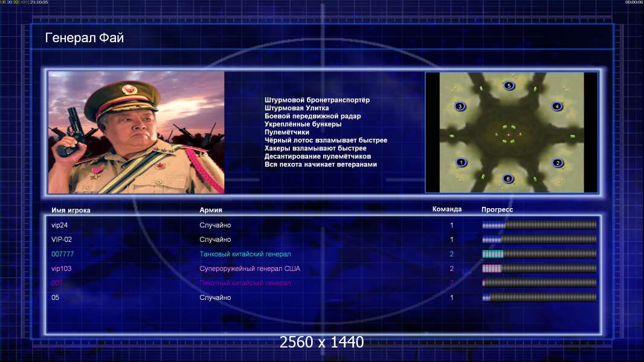This screenshot has height=362, width=644.
Task: Select the player name 007777
Action: [62, 254]
